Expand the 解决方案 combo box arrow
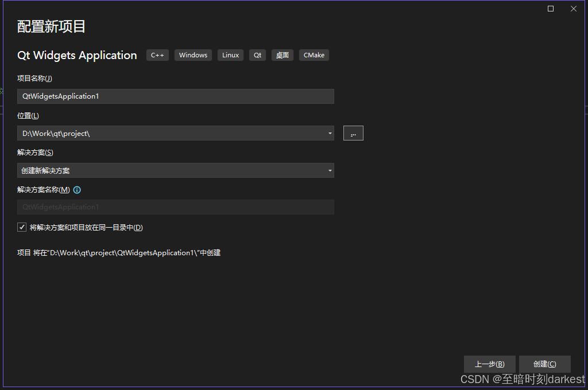This screenshot has width=588, height=390. click(330, 170)
